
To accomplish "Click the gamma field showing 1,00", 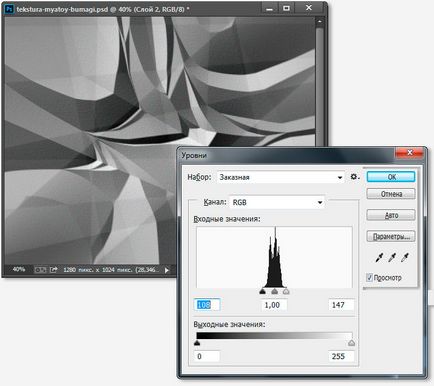I will tap(274, 305).
